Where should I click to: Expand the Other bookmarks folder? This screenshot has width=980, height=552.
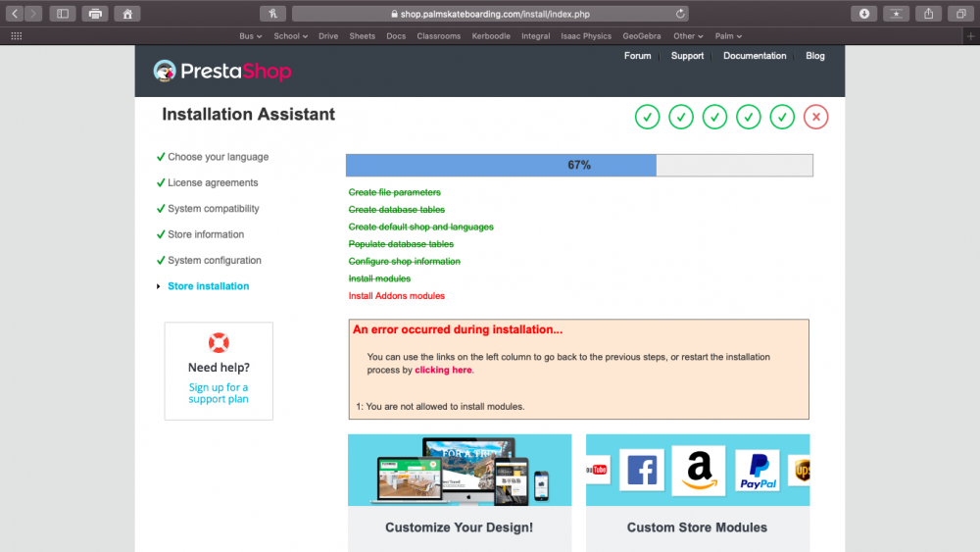click(688, 36)
